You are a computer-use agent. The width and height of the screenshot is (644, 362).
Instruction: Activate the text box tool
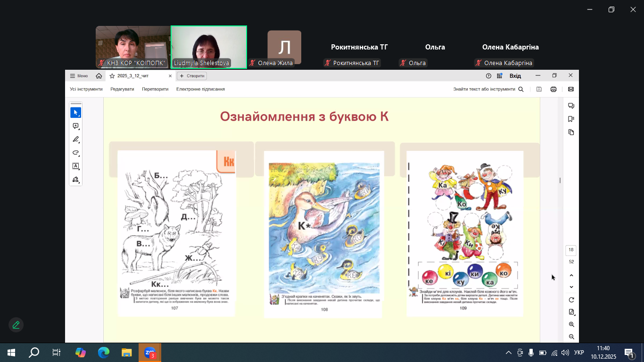[75, 166]
